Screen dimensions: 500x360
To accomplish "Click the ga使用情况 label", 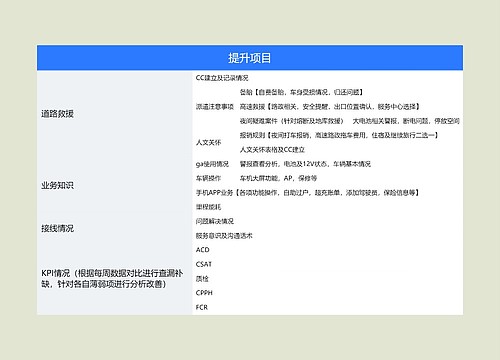I will (212, 164).
